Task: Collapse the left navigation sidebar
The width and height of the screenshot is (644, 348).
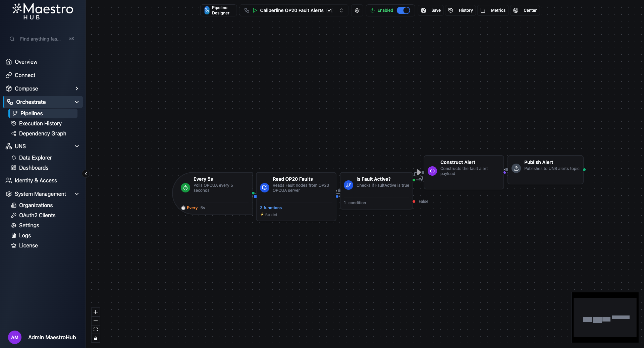Action: (86, 174)
